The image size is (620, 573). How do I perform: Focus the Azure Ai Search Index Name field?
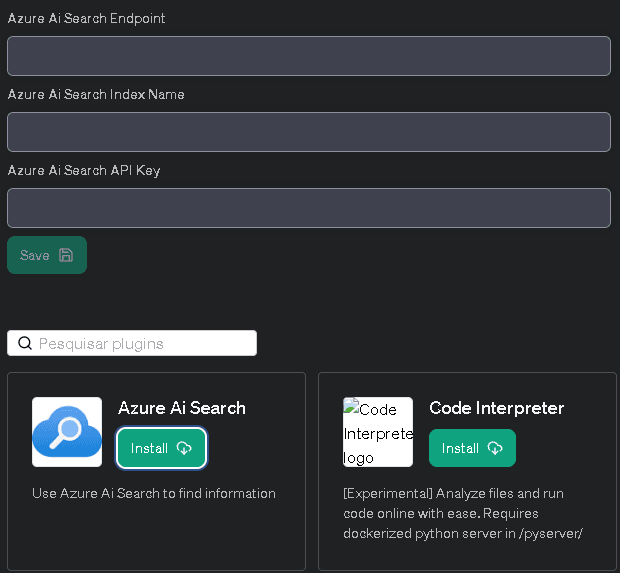point(309,132)
